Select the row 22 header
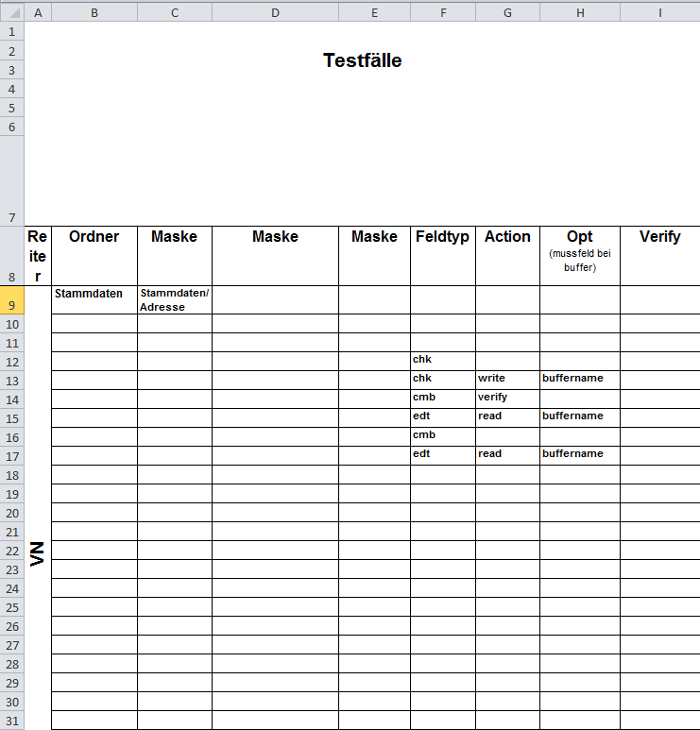This screenshot has height=730, width=700. point(11,551)
